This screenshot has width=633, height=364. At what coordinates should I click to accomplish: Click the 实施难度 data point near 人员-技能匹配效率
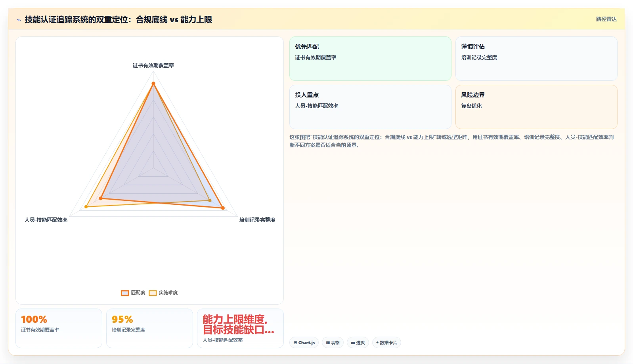(86, 207)
